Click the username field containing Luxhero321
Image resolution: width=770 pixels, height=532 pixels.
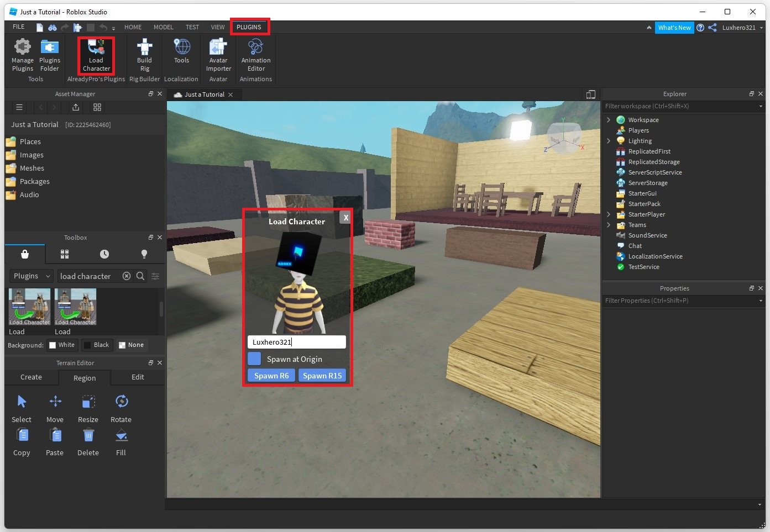[296, 342]
